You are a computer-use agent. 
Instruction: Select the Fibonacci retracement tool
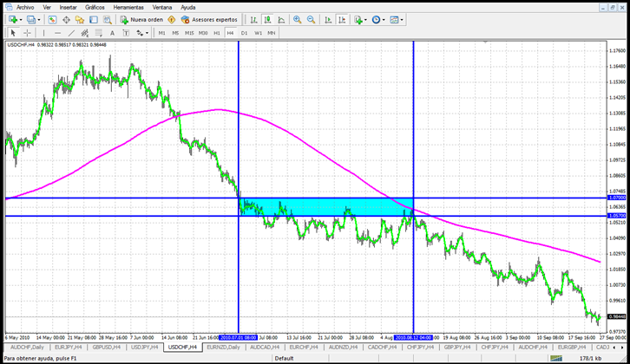click(101, 33)
